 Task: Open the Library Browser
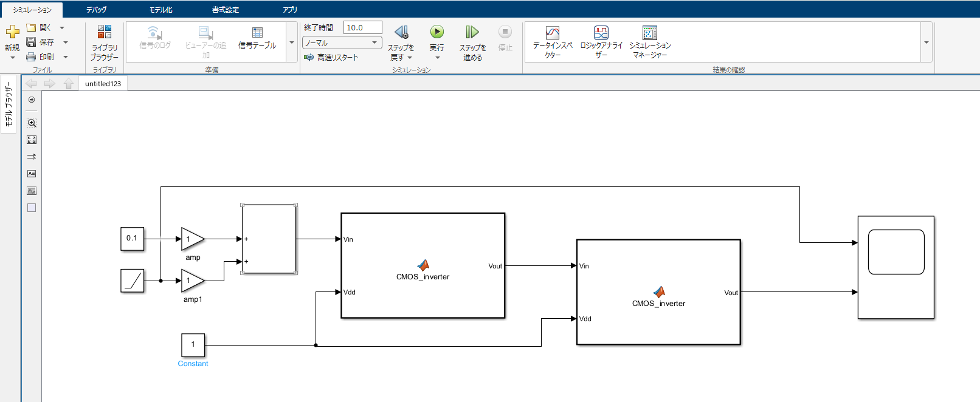coord(105,43)
